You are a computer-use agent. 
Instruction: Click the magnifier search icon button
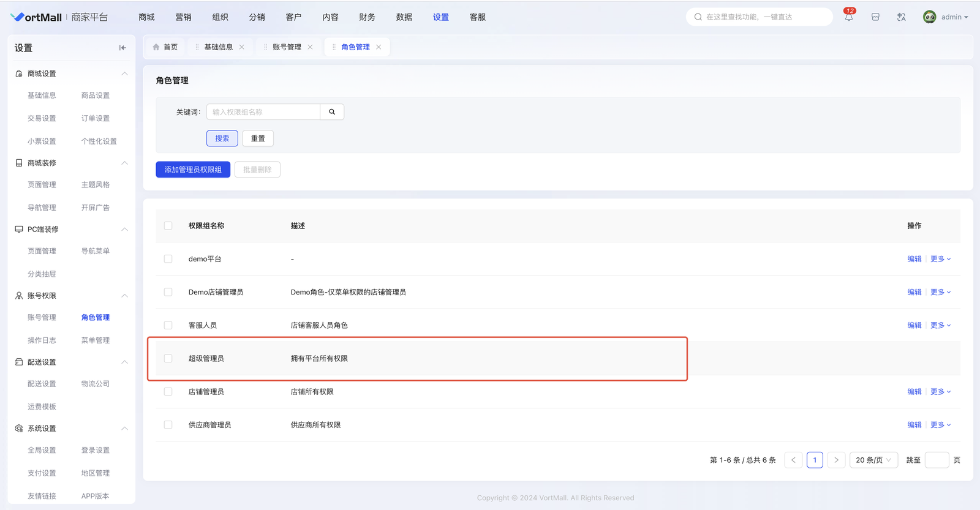(x=332, y=112)
